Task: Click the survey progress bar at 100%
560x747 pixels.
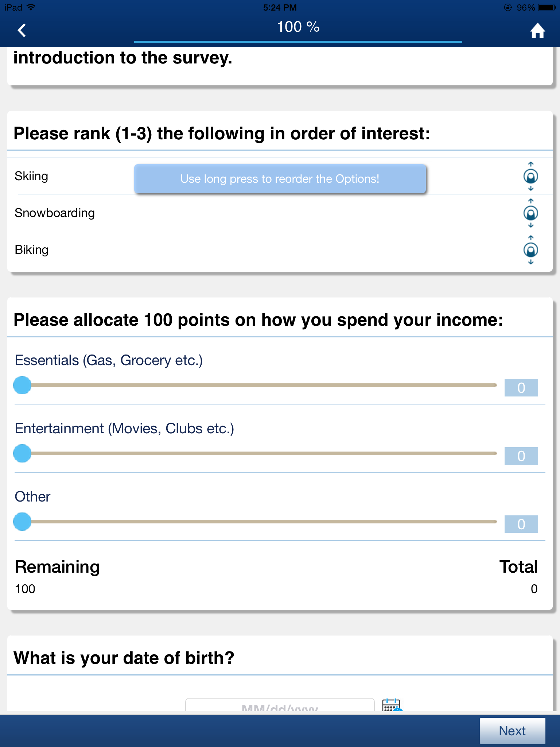Action: pyautogui.click(x=298, y=42)
